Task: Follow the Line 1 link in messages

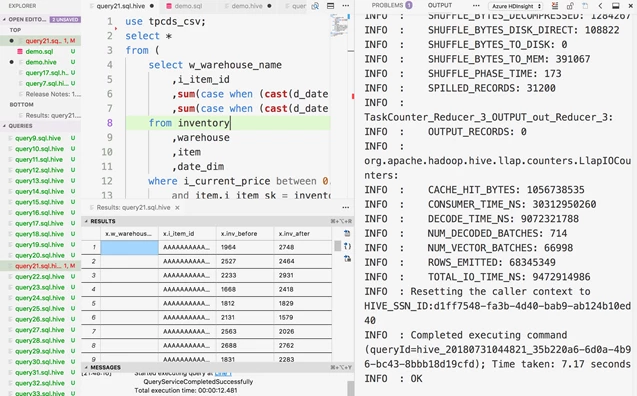Action: [223, 373]
